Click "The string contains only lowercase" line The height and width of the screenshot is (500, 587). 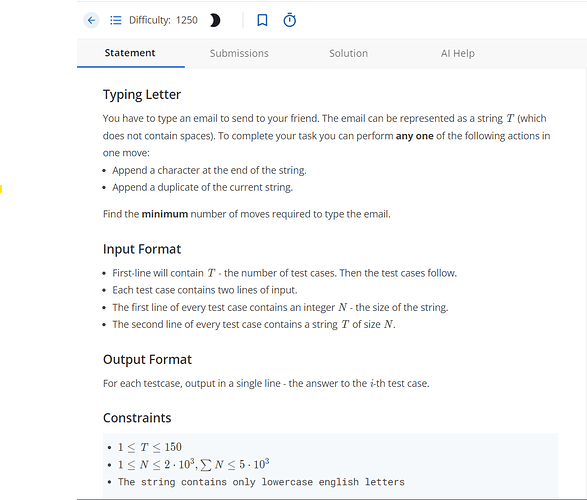pyautogui.click(x=261, y=482)
